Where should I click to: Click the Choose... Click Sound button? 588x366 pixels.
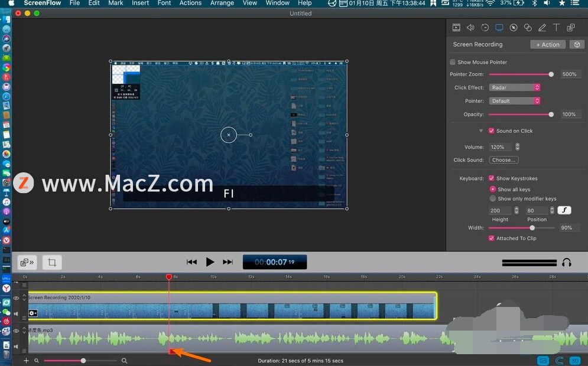tap(503, 160)
